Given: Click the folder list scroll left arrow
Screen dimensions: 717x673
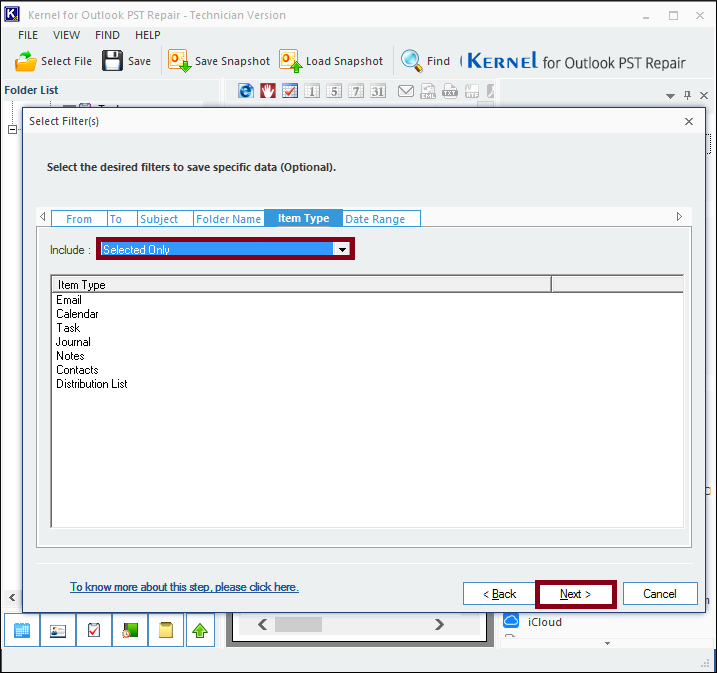Looking at the screenshot, I should coord(12,597).
